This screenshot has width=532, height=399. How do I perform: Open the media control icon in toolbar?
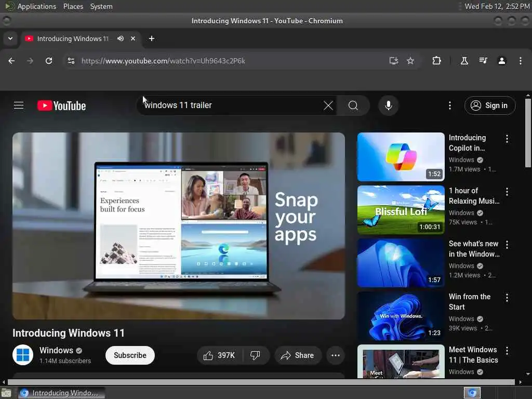point(483,61)
